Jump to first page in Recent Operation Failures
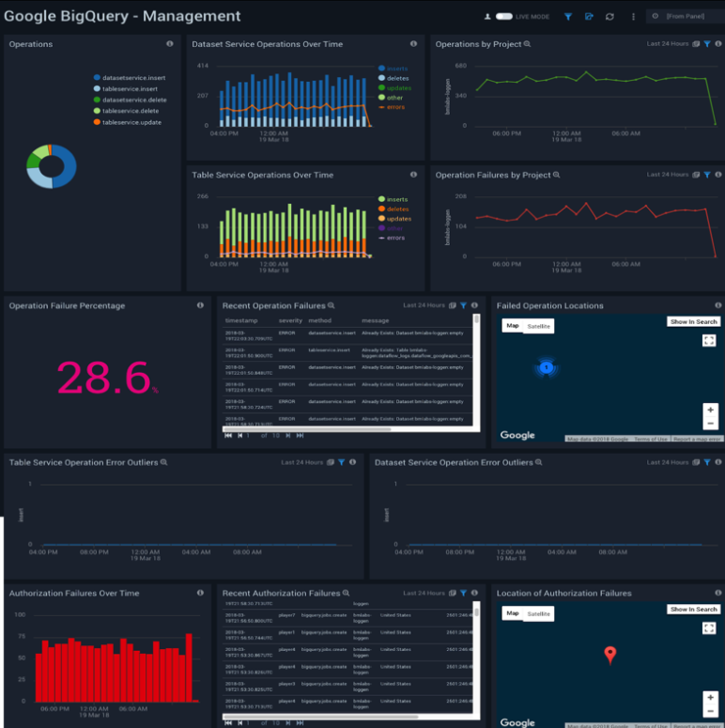This screenshot has height=728, width=725. click(228, 436)
